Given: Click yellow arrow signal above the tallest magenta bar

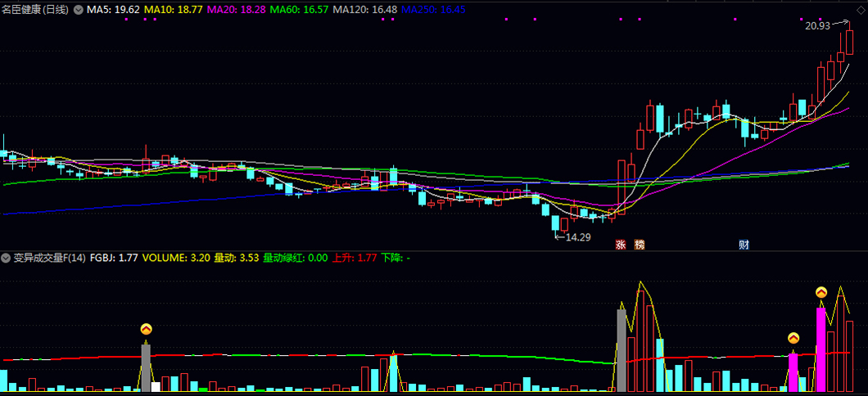Looking at the screenshot, I should [821, 292].
